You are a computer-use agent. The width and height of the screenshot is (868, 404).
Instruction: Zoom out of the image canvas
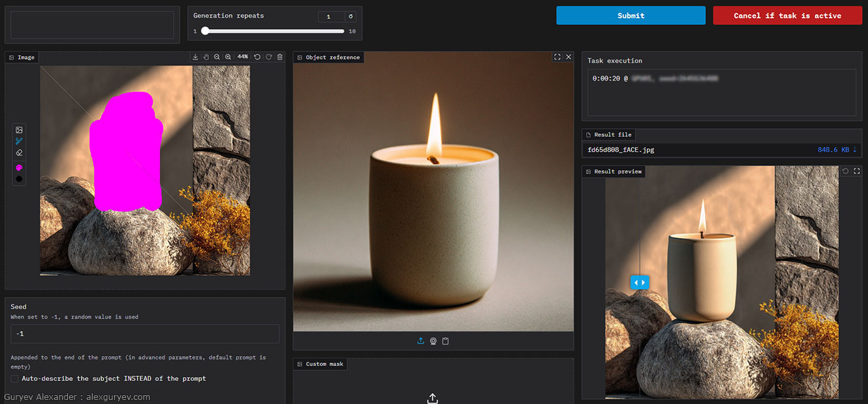click(x=217, y=57)
